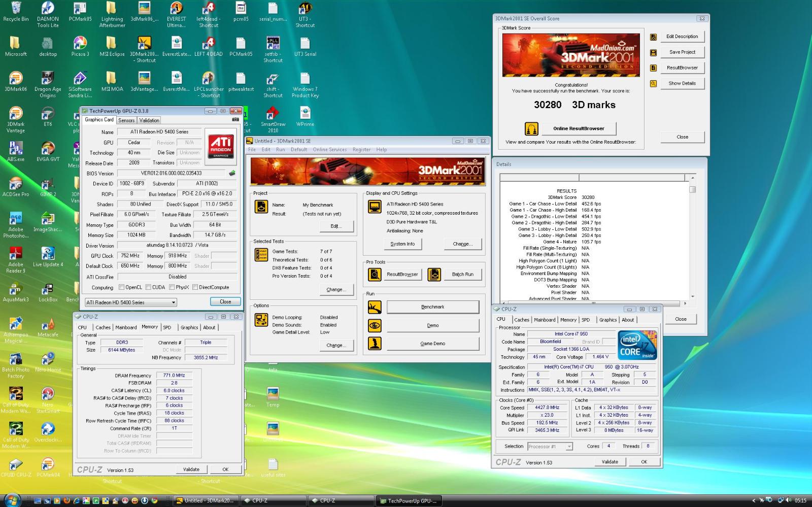812x507 pixels.
Task: Click the ResultBrowser icon in Pro Tools
Action: (x=375, y=274)
